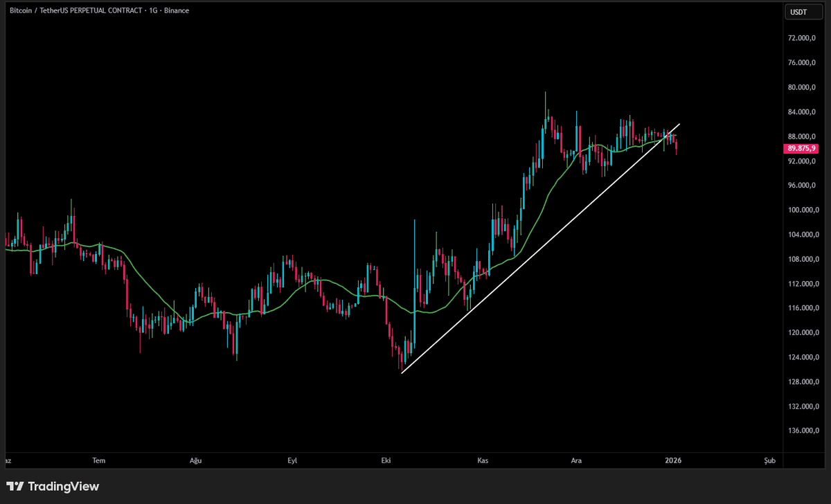
Task: Select the white ascending trendline
Action: tap(540, 249)
